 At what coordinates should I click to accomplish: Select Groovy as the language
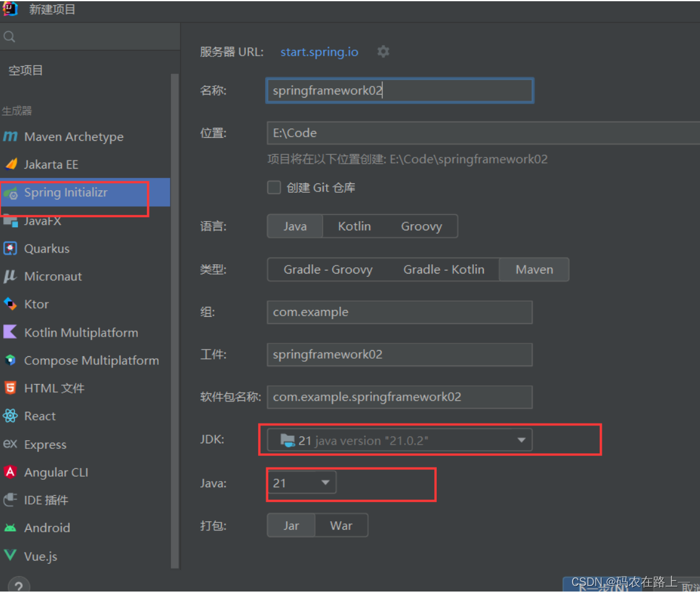[421, 226]
